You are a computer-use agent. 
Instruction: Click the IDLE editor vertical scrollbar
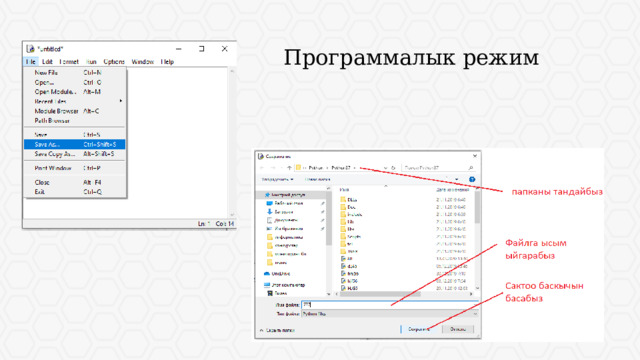232,143
